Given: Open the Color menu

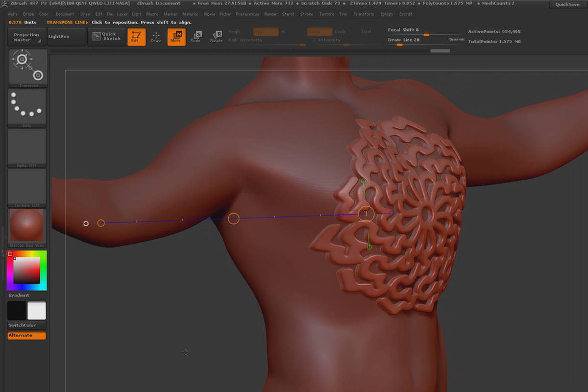Looking at the screenshot, I should 44,14.
